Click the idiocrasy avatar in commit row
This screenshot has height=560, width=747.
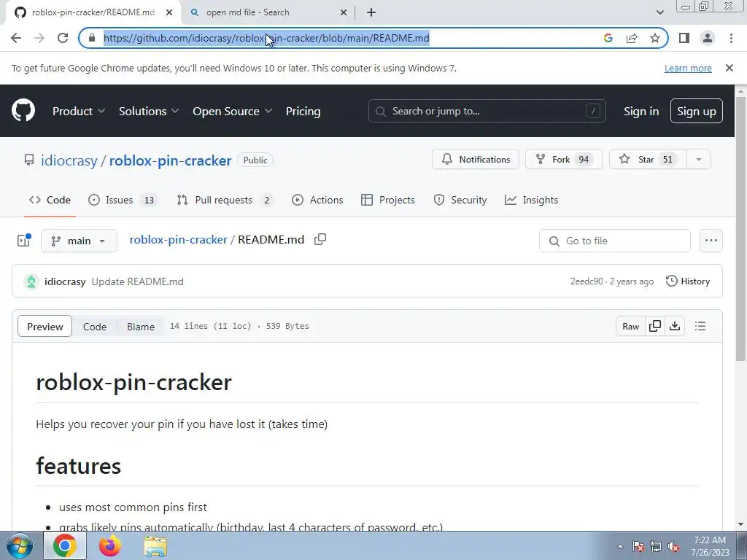pos(31,281)
